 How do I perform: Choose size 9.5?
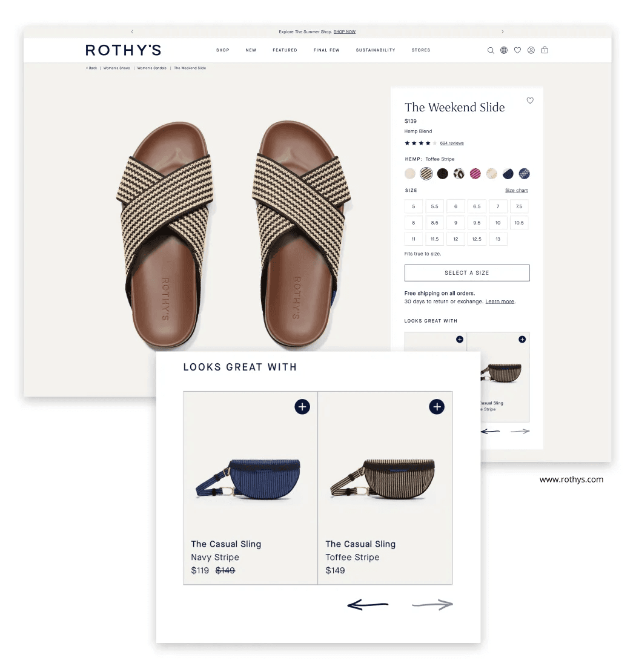click(477, 223)
